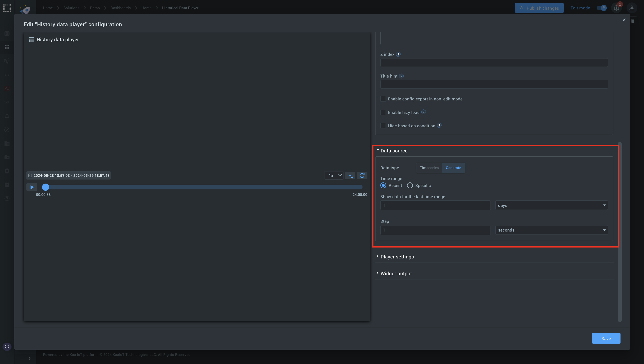Open the notifications bell icon
Screen dimensions: 644x364
tap(616, 8)
